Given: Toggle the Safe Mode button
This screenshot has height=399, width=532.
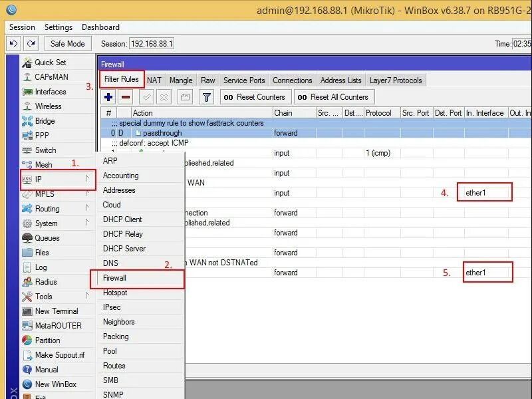Looking at the screenshot, I should pyautogui.click(x=68, y=43).
